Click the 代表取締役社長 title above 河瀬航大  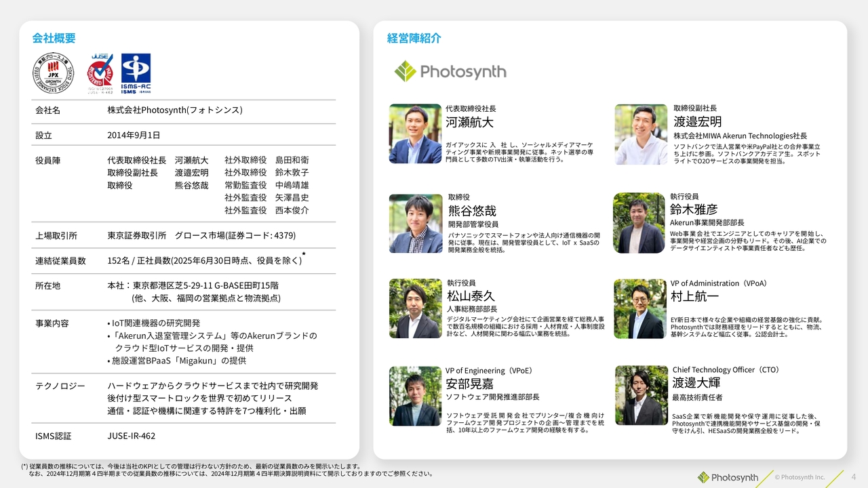point(471,108)
